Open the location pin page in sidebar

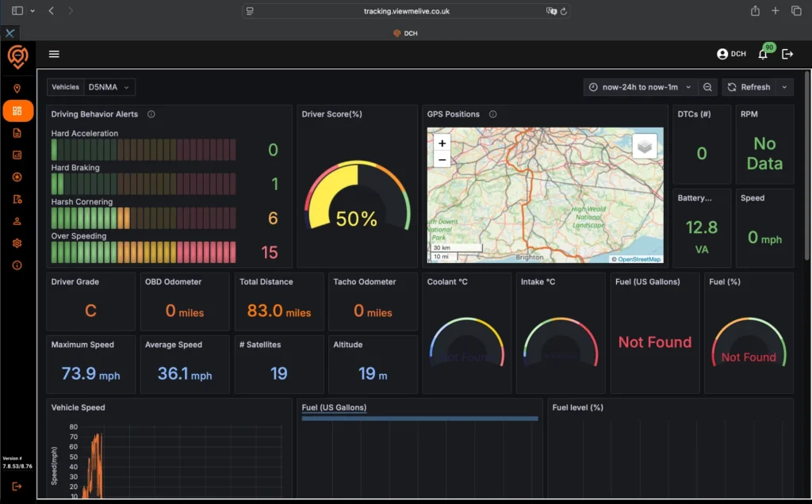click(x=17, y=89)
